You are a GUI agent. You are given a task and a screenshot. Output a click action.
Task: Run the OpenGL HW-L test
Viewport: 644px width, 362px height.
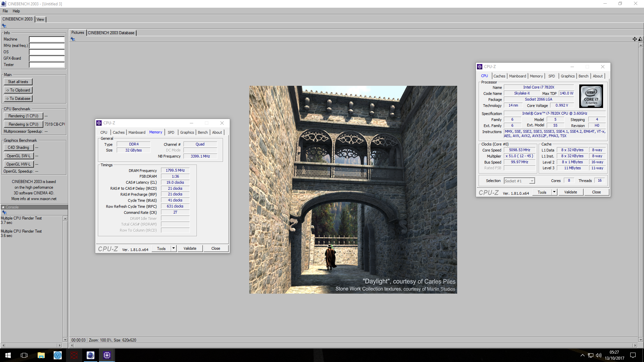tap(18, 164)
